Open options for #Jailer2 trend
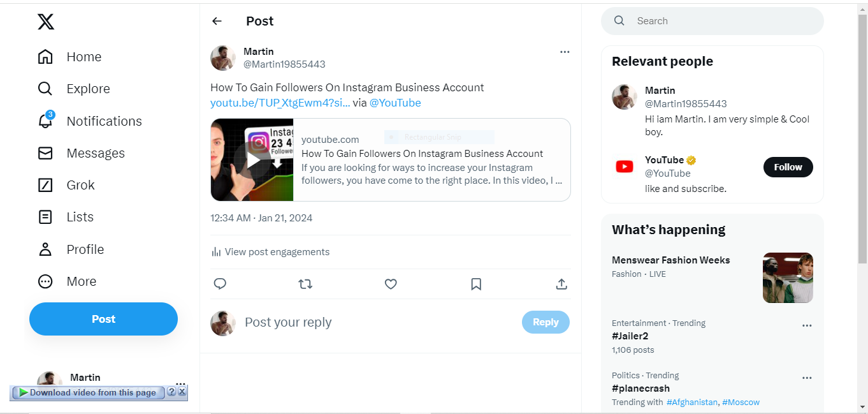 coord(807,325)
